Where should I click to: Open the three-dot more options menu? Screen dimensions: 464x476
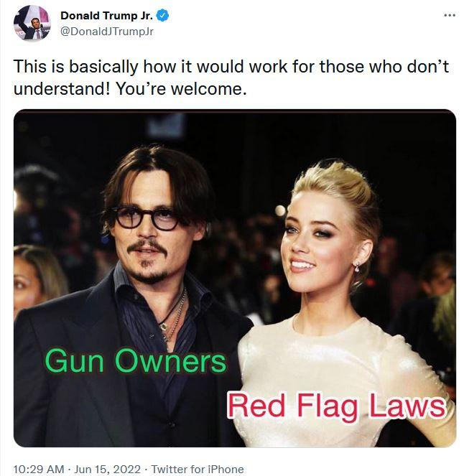pyautogui.click(x=450, y=15)
